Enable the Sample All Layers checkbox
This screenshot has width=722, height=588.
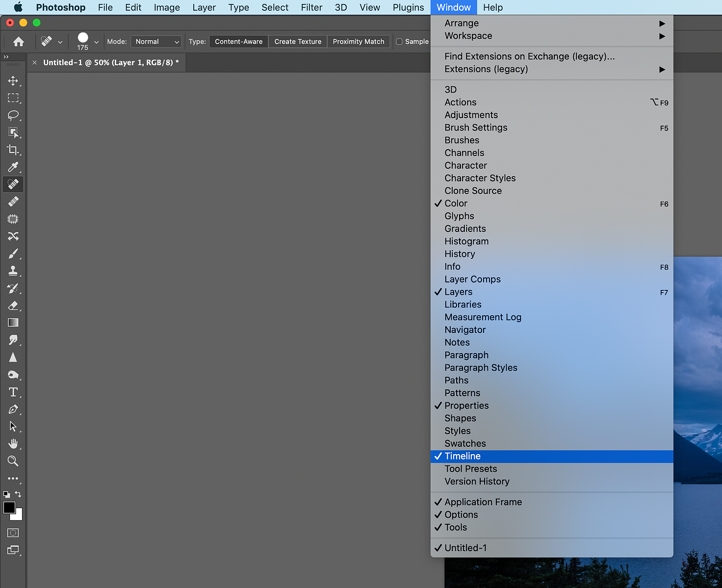(399, 42)
